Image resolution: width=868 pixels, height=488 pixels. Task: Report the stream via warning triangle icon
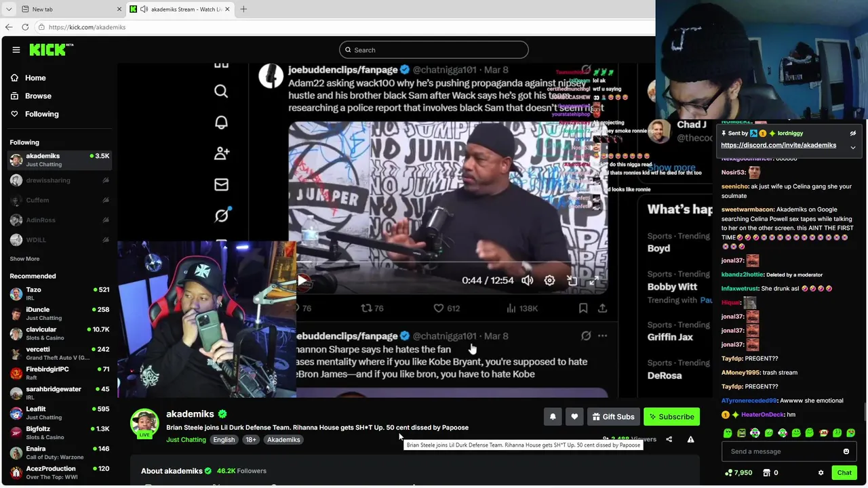click(690, 439)
